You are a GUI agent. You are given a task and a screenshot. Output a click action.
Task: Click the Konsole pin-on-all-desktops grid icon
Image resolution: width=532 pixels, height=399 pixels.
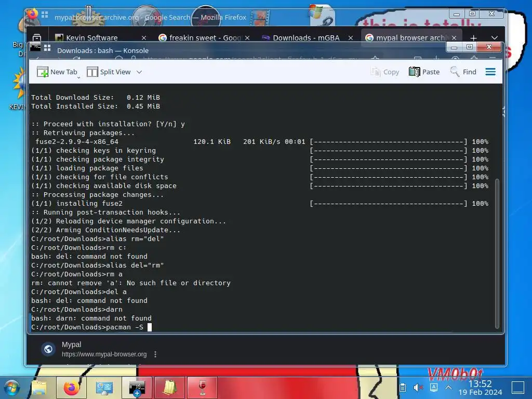(x=47, y=48)
